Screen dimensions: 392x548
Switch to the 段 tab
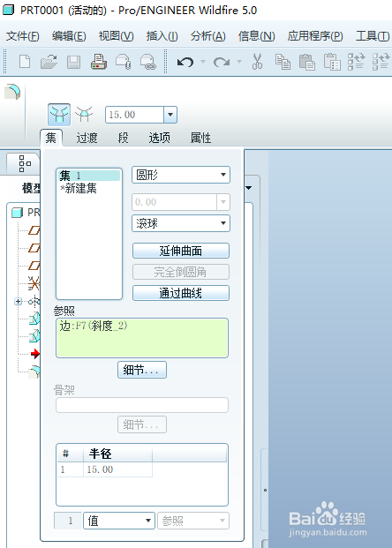(x=123, y=138)
